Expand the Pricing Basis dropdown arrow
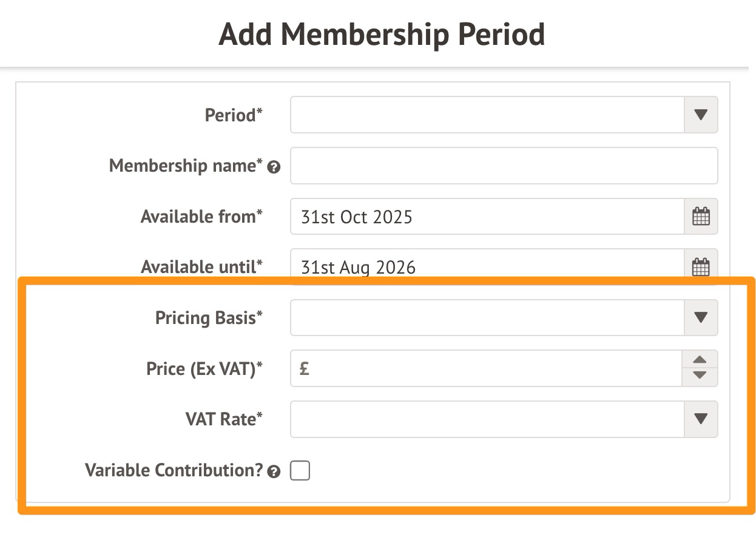The image size is (756, 540). click(x=701, y=317)
